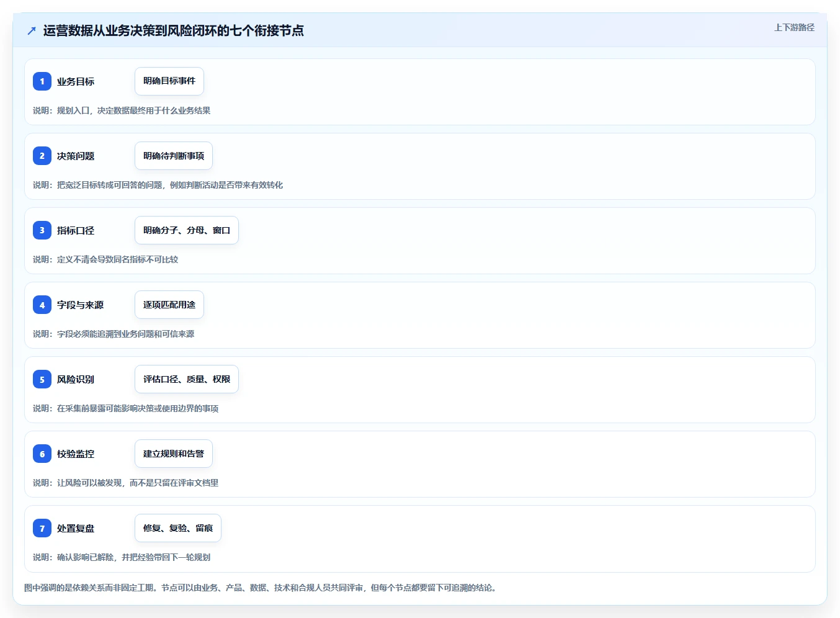Click the description 在采集前暴露可能影响决策或使用边界的事项

[125, 408]
